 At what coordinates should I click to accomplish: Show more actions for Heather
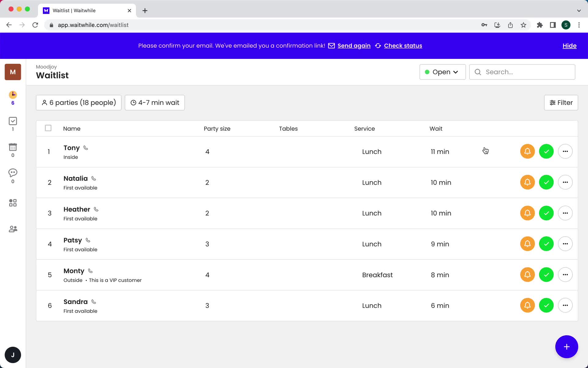(x=565, y=213)
